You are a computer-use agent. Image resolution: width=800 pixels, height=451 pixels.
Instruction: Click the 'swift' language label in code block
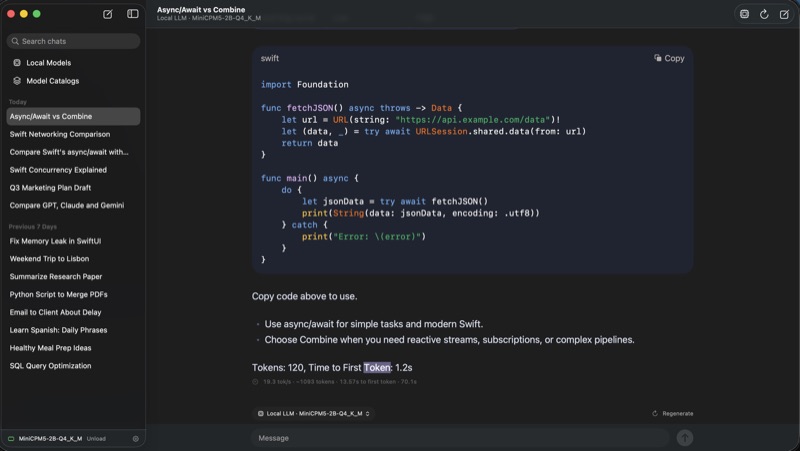[269, 58]
